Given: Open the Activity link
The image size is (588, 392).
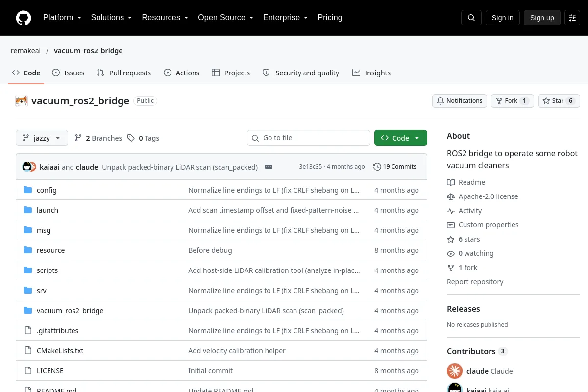Looking at the screenshot, I should (465, 211).
